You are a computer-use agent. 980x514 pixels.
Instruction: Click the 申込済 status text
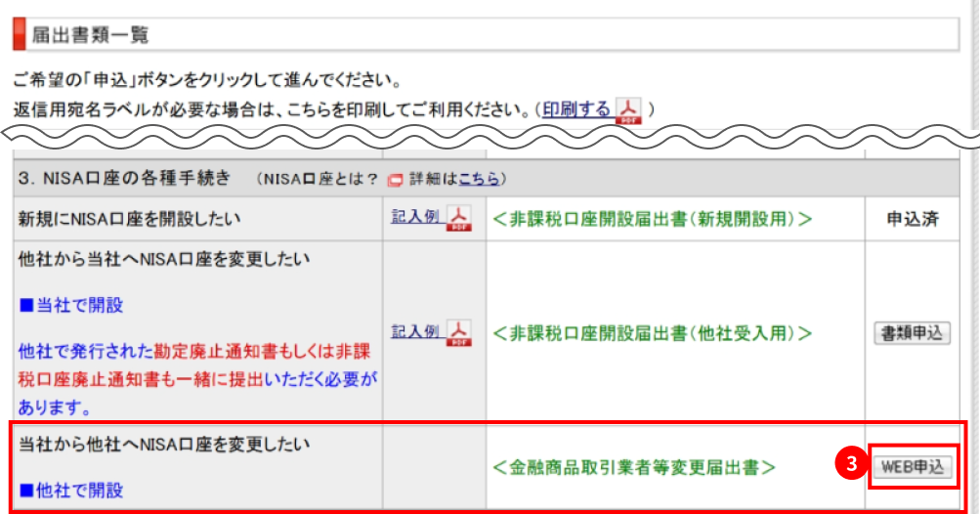916,219
